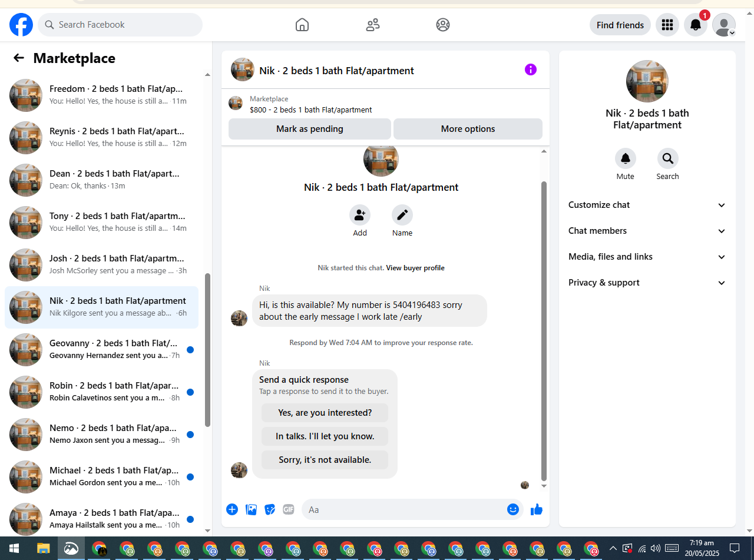Show hidden tray icons chevron

[613, 548]
